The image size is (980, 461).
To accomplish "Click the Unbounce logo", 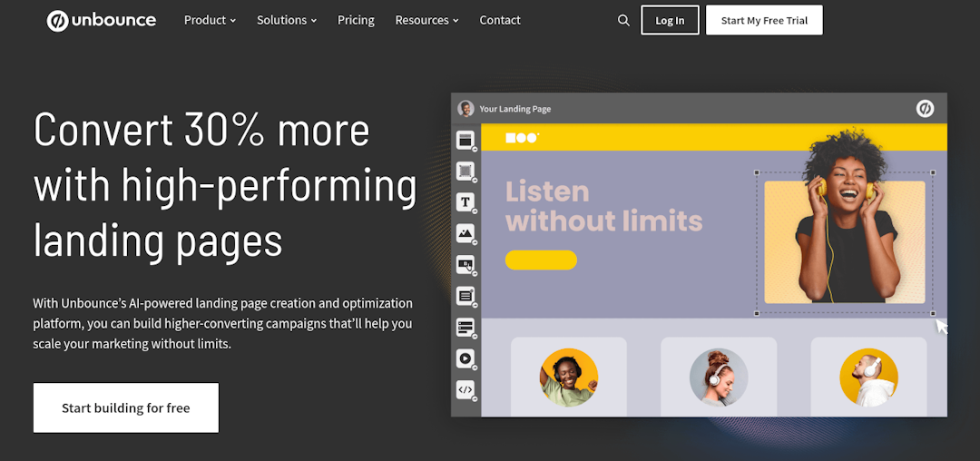I will (102, 21).
